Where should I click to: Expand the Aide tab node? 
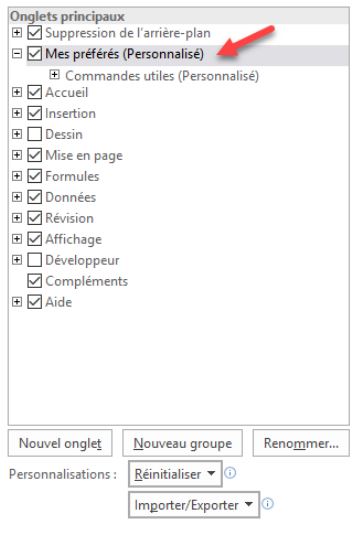[17, 302]
